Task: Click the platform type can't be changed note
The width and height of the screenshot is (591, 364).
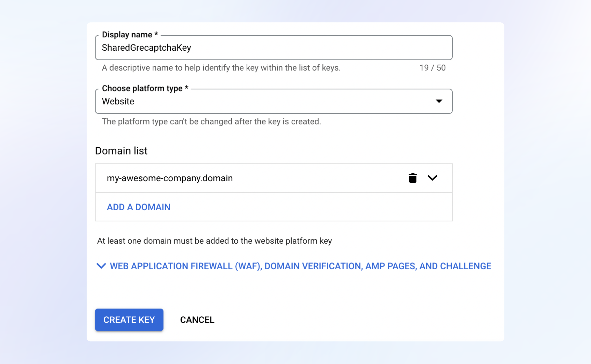Action: pos(211,121)
